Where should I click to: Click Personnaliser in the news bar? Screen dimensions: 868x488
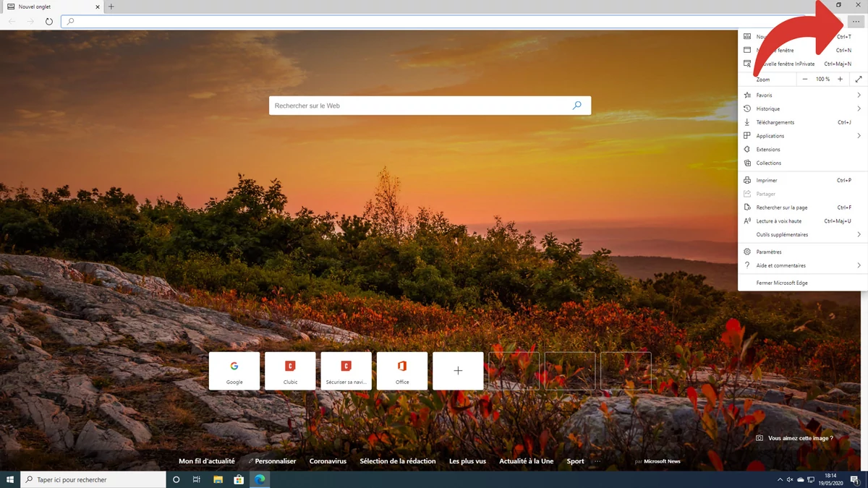[x=272, y=461]
